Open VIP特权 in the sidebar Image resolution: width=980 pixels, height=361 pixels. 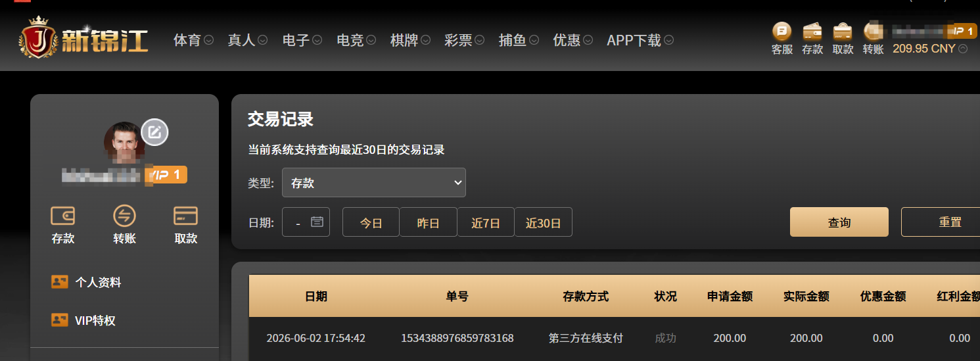(95, 320)
